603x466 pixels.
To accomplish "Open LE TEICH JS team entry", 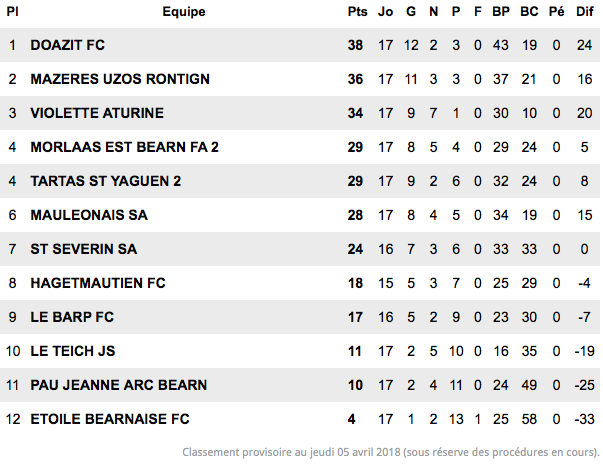I will 73,351.
